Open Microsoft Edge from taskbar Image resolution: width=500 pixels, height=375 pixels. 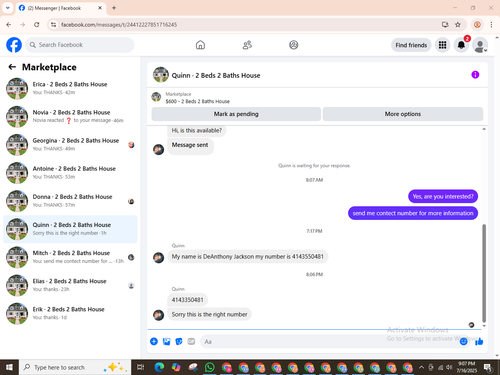(159, 367)
